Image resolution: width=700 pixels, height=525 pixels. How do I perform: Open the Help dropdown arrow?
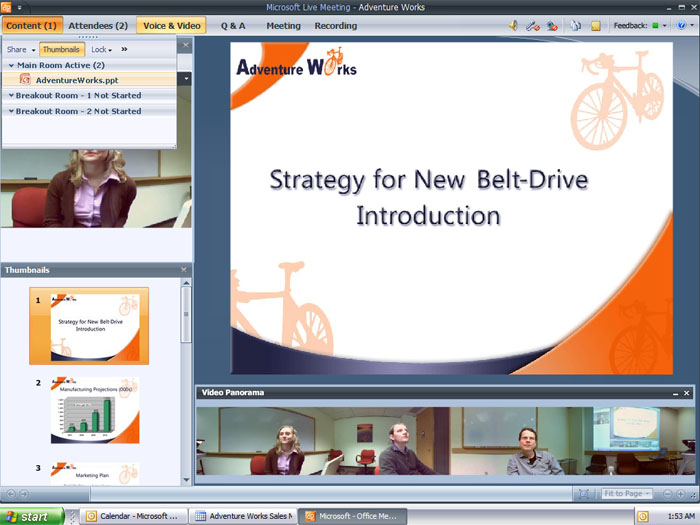[692, 25]
